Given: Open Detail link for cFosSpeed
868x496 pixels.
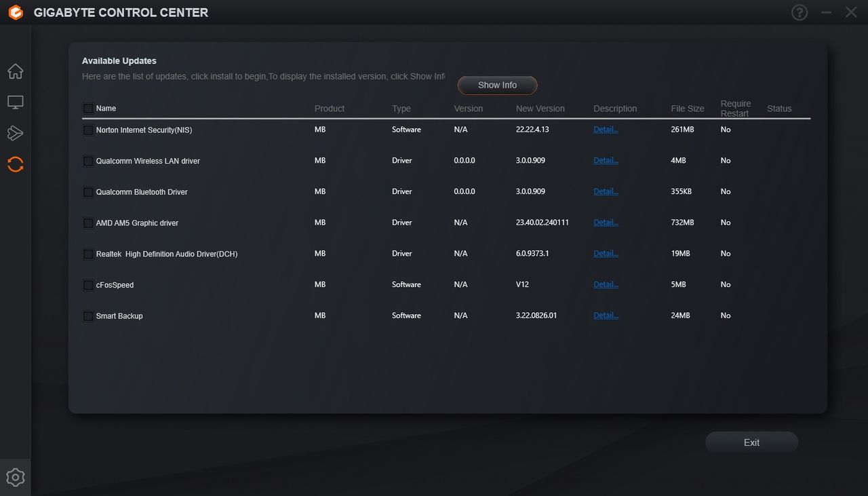Looking at the screenshot, I should pos(606,285).
